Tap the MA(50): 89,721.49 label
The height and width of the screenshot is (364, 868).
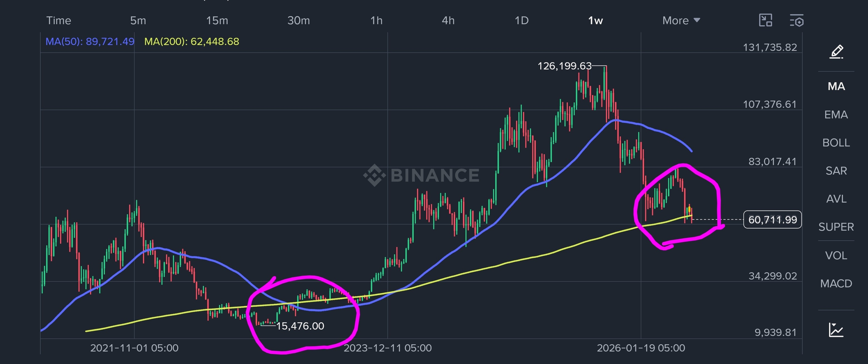click(x=90, y=41)
